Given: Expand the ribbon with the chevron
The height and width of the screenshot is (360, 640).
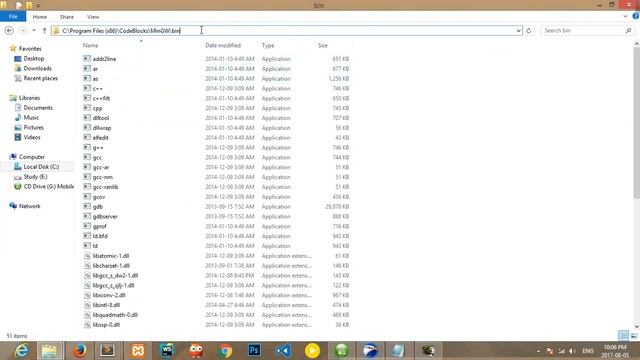Looking at the screenshot, I should 625,17.
